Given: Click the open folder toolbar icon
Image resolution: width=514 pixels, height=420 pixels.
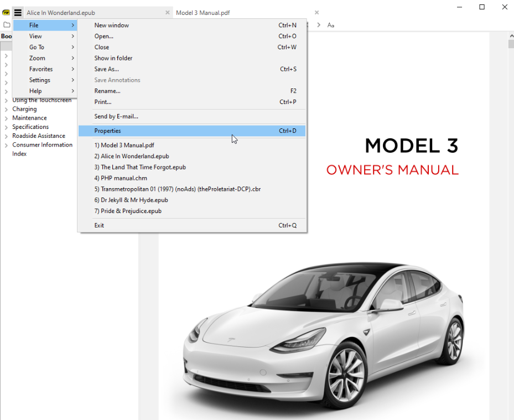Looking at the screenshot, I should coord(7,24).
